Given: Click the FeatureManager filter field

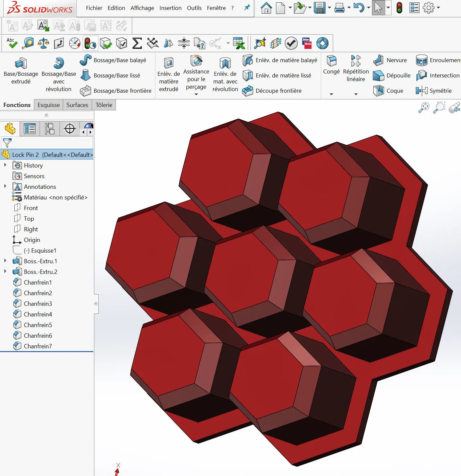Looking at the screenshot, I should click(47, 143).
